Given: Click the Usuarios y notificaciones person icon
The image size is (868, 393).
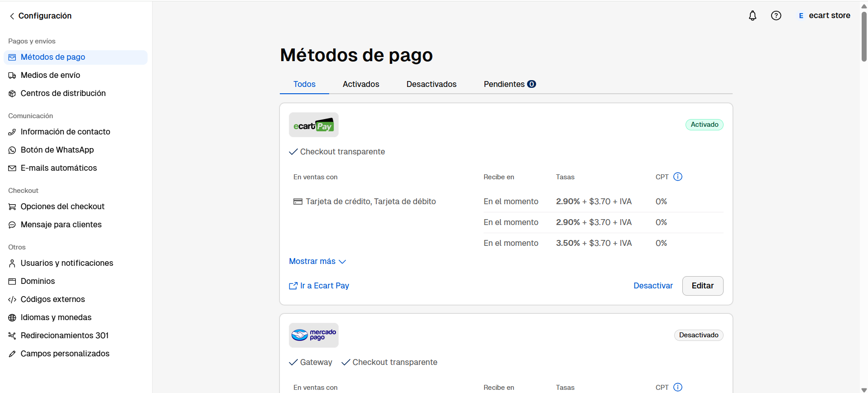Looking at the screenshot, I should [12, 264].
